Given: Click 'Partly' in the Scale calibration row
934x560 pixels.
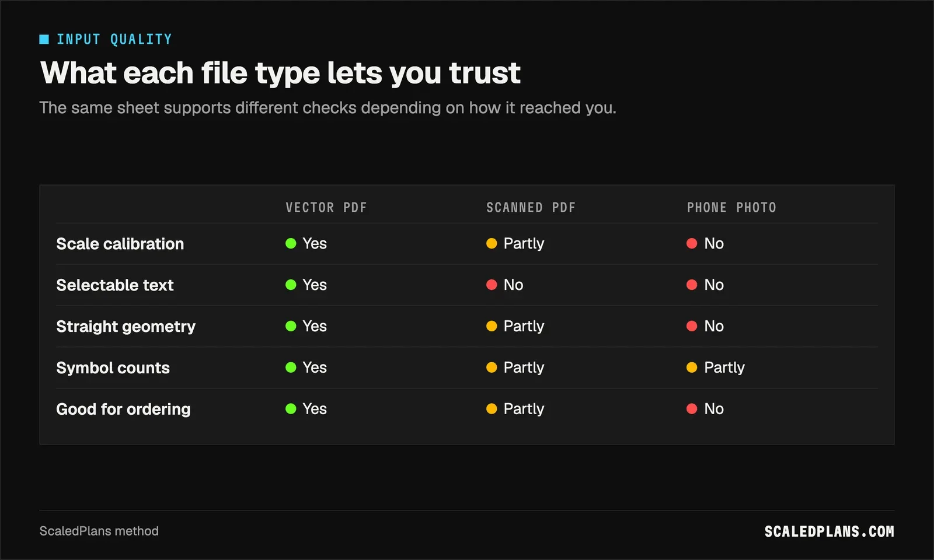Looking at the screenshot, I should 524,244.
